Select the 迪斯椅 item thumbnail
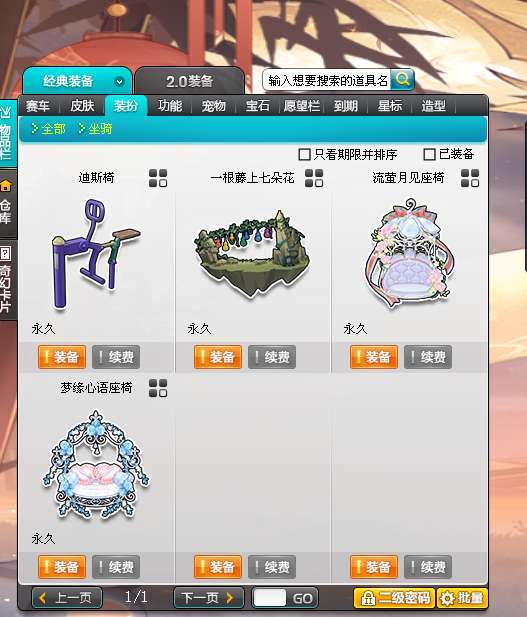Image resolution: width=527 pixels, height=617 pixels. point(95,254)
